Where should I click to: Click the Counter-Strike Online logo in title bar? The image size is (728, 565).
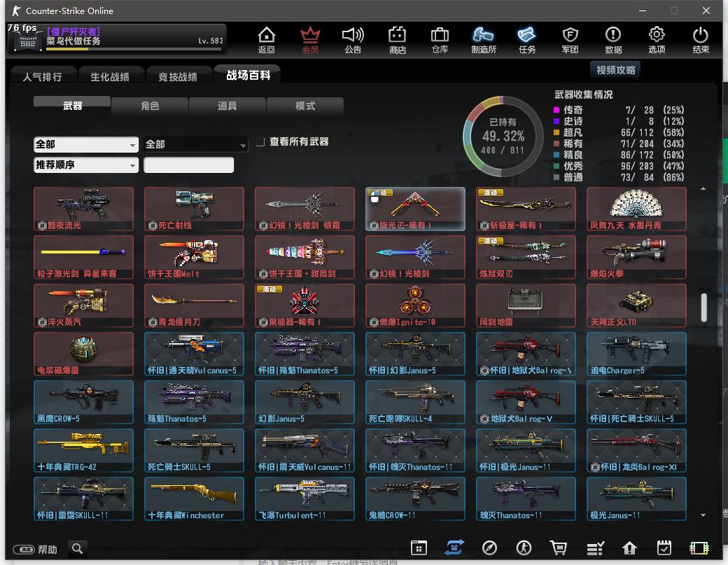(16, 11)
